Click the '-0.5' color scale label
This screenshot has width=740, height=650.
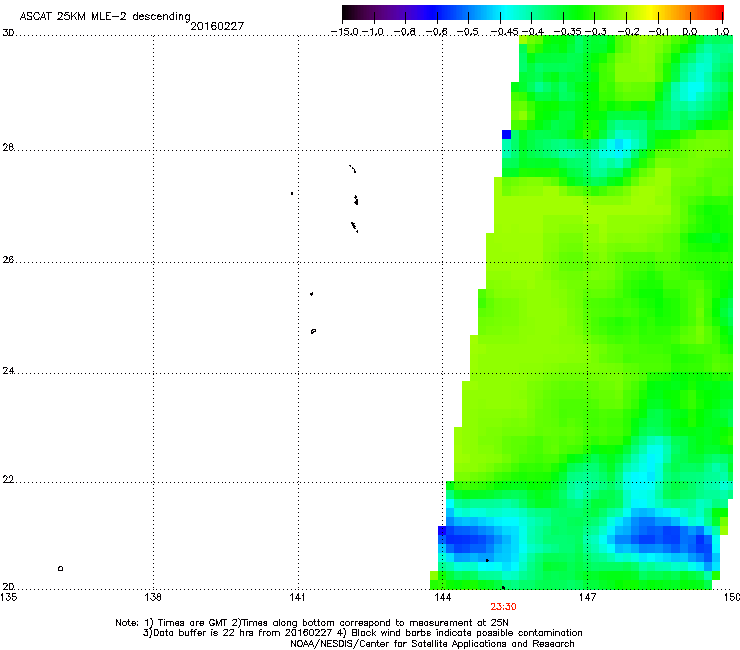[x=468, y=32]
